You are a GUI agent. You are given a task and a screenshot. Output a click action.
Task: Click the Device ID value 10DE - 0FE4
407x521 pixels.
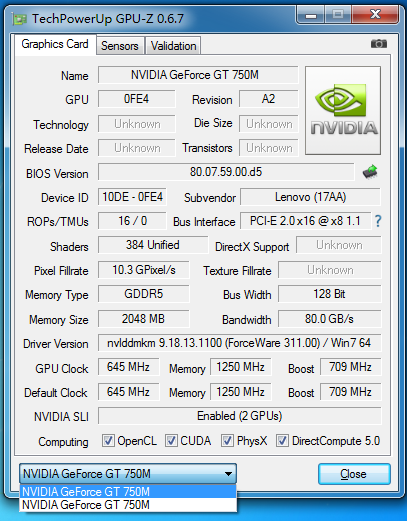tap(132, 197)
